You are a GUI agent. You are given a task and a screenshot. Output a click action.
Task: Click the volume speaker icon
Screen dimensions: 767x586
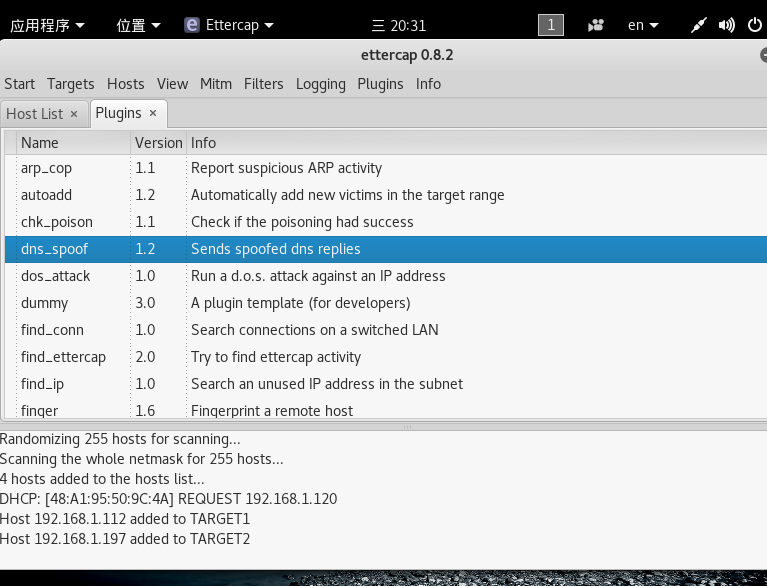pos(726,25)
